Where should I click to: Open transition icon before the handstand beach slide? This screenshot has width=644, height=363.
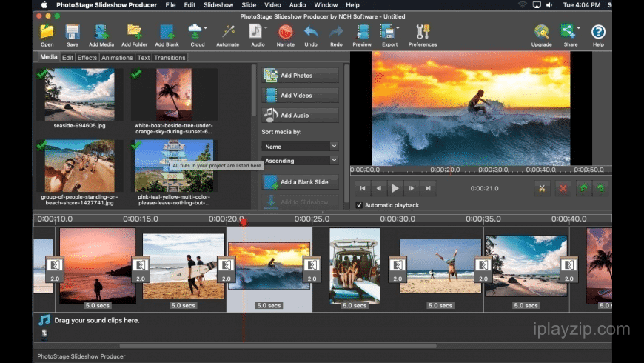click(x=398, y=269)
